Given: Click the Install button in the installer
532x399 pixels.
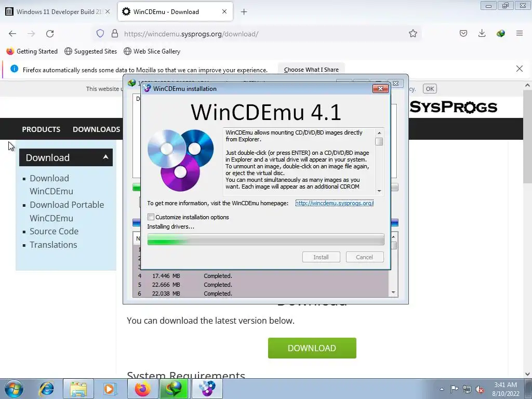Looking at the screenshot, I should [321, 257].
